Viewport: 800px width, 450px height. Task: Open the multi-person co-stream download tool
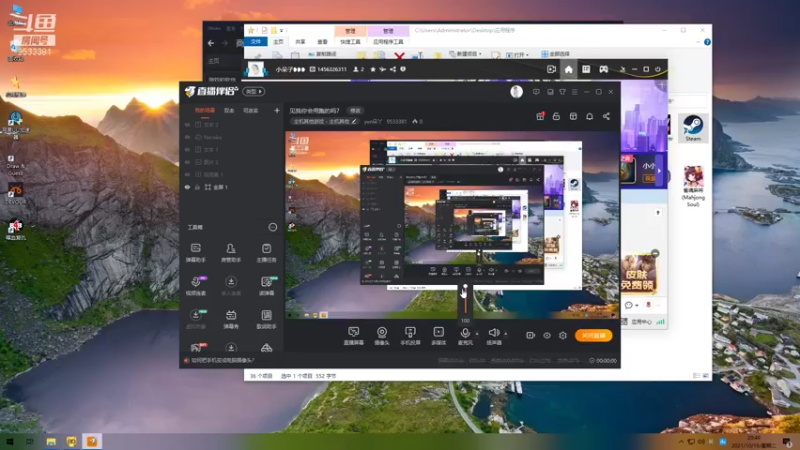(231, 286)
